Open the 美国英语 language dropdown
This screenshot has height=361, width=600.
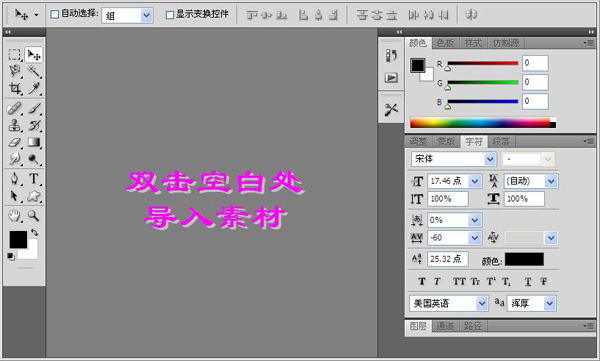[x=482, y=304]
